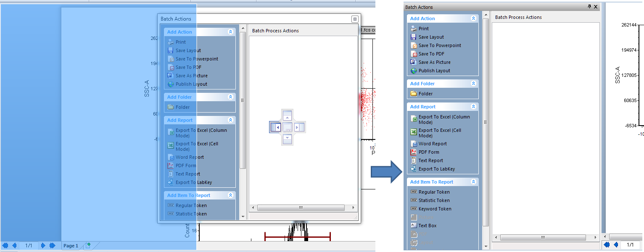Choose Save To PDF in docked panel
This screenshot has width=644, height=252.
click(x=431, y=54)
